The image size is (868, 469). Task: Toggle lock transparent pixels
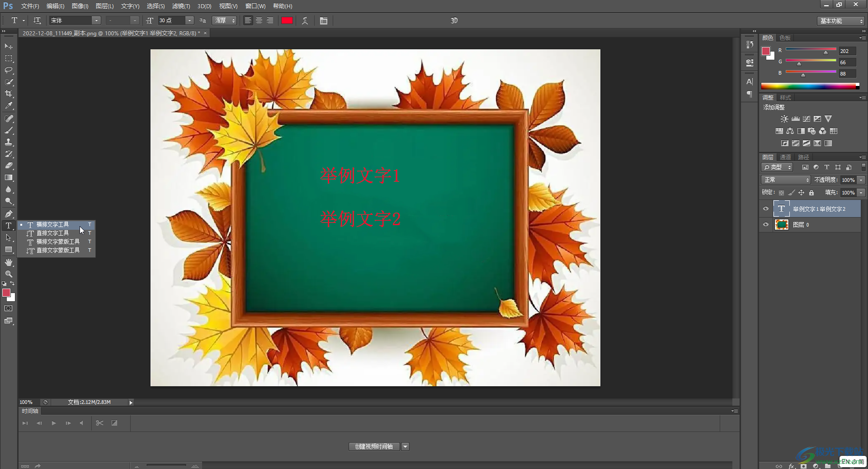click(x=781, y=193)
